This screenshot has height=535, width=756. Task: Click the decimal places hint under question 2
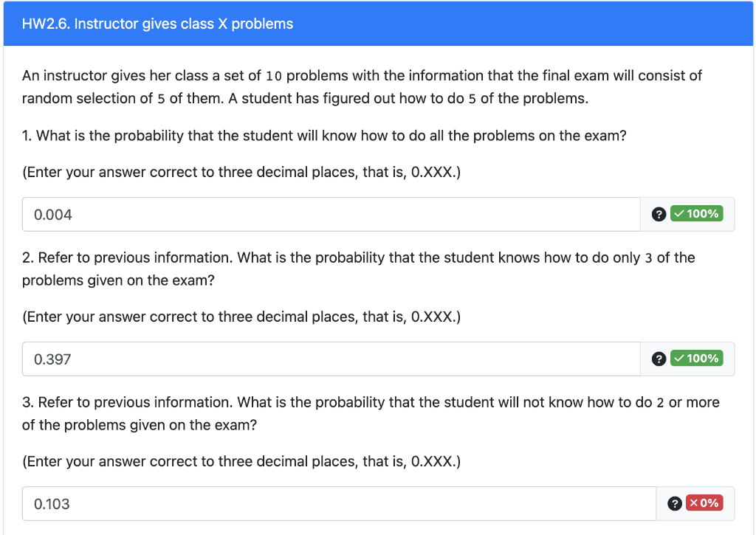click(x=241, y=317)
